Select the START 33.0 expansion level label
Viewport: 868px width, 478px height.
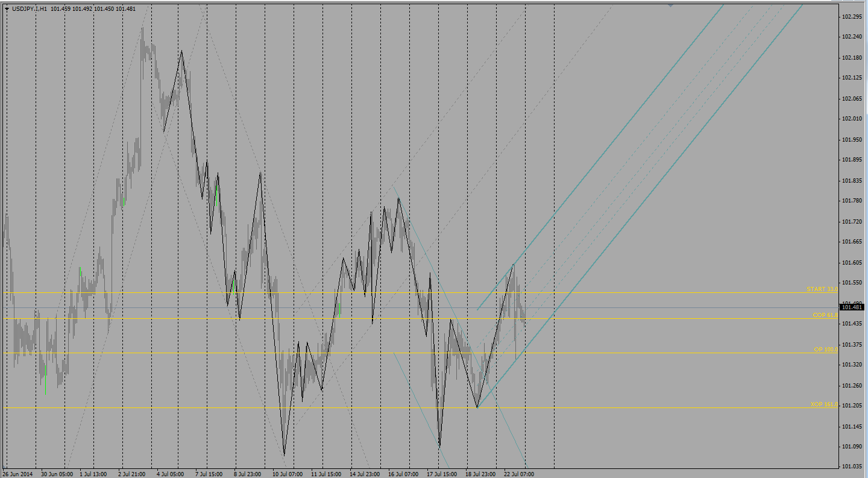[x=822, y=289]
